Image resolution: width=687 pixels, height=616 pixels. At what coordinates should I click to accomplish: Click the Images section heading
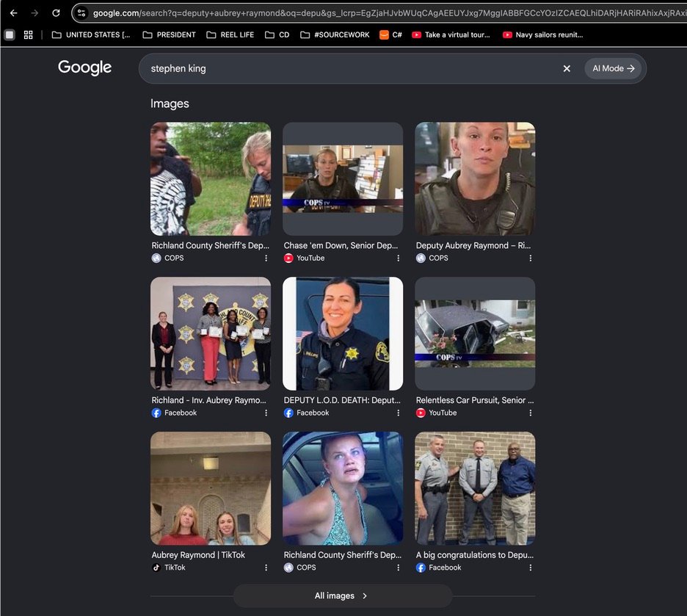tap(170, 104)
